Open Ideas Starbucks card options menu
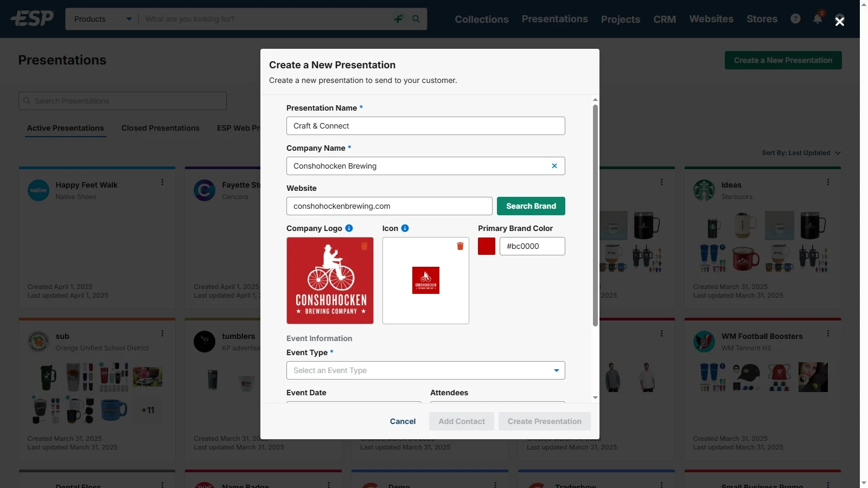 [x=828, y=182]
